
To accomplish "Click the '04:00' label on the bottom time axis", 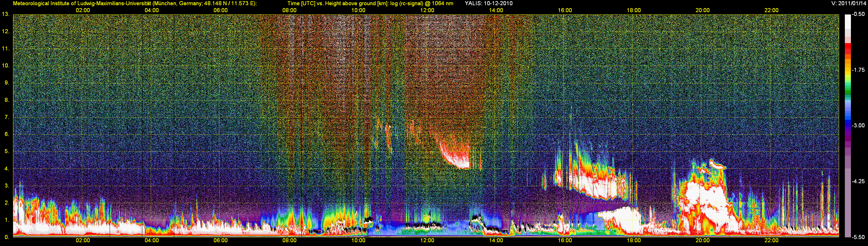I will point(152,241).
